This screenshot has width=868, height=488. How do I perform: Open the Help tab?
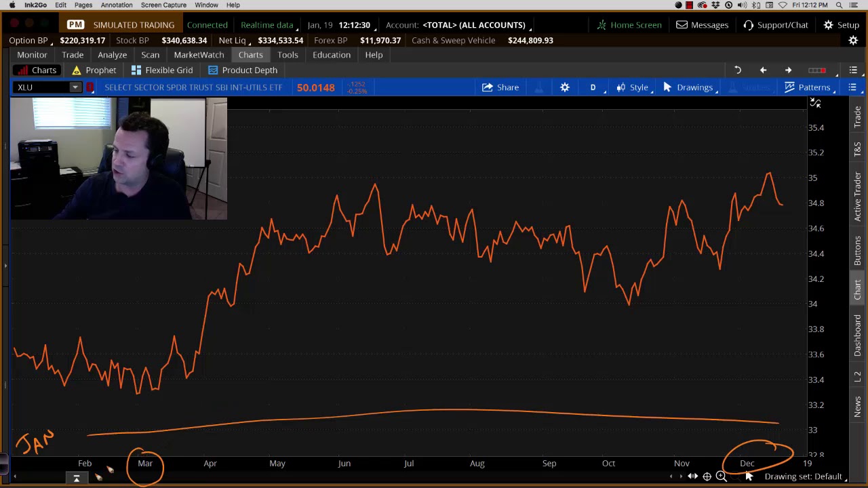pos(374,55)
